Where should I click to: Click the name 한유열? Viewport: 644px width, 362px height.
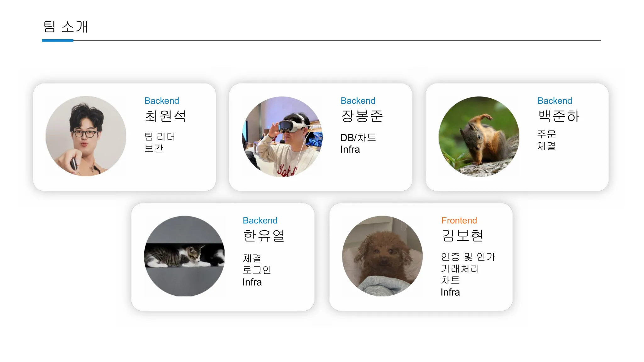pyautogui.click(x=264, y=236)
